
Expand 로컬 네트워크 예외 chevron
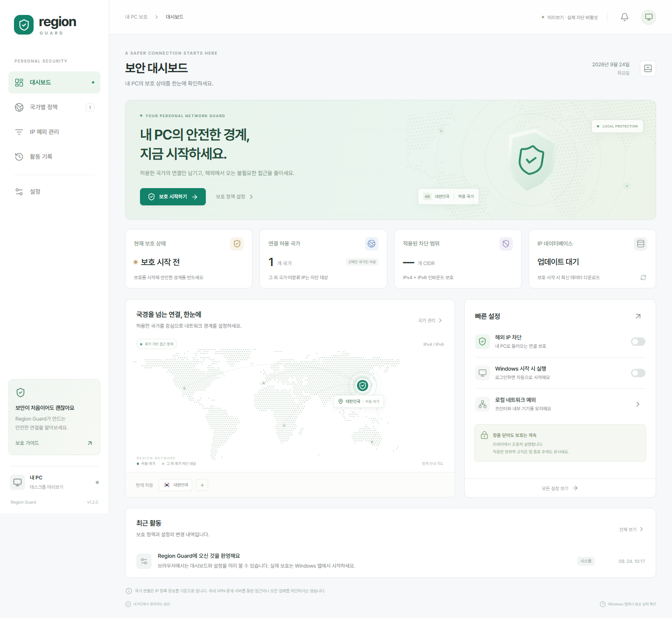638,404
